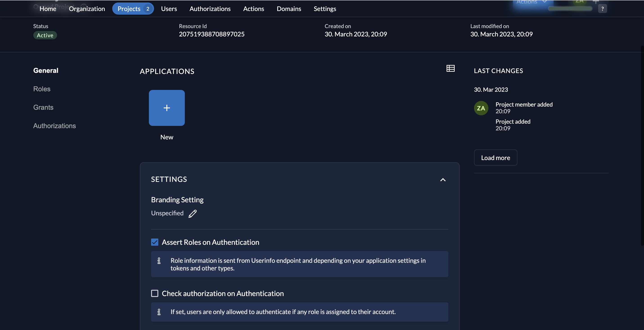644x330 pixels.
Task: Edit the Branding Setting with pencil icon
Action: (192, 214)
